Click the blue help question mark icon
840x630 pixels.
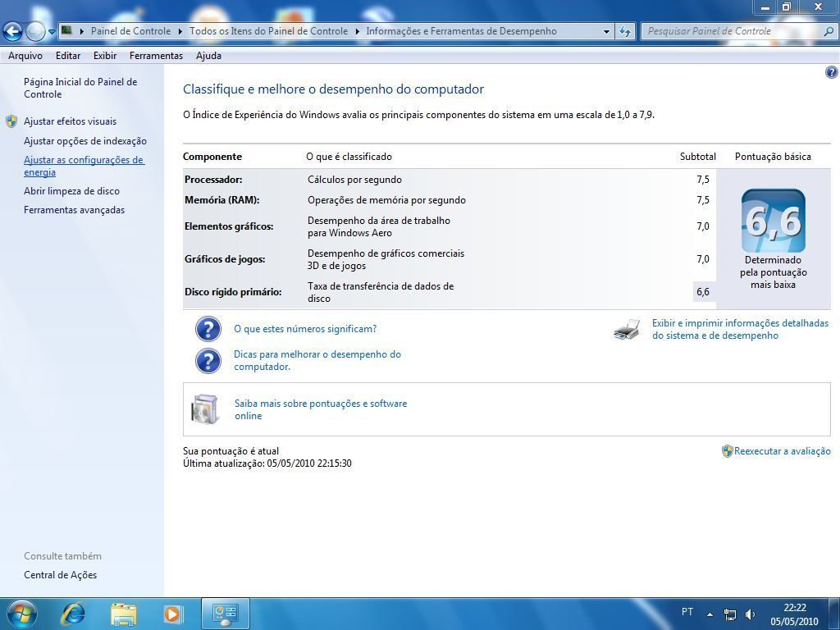[832, 72]
